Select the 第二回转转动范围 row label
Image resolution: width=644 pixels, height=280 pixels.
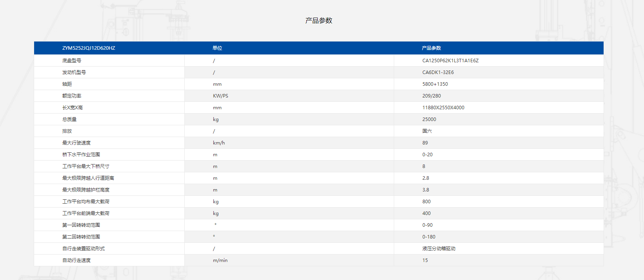(81, 237)
